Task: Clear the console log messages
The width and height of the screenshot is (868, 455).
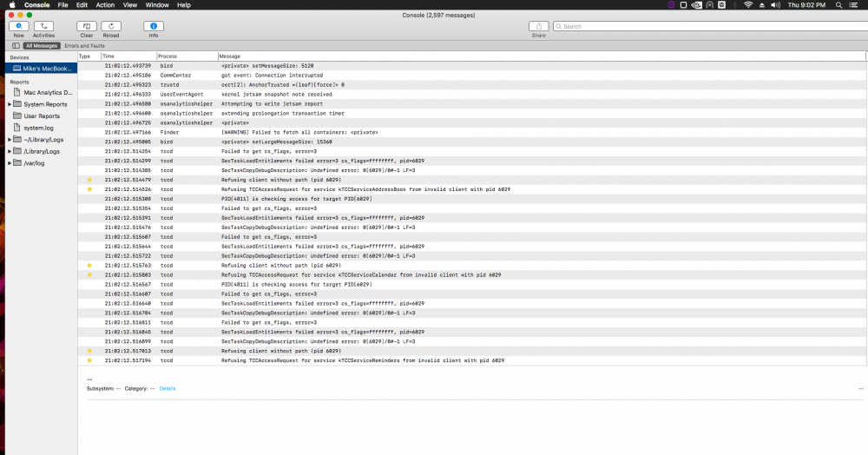Action: click(x=86, y=26)
